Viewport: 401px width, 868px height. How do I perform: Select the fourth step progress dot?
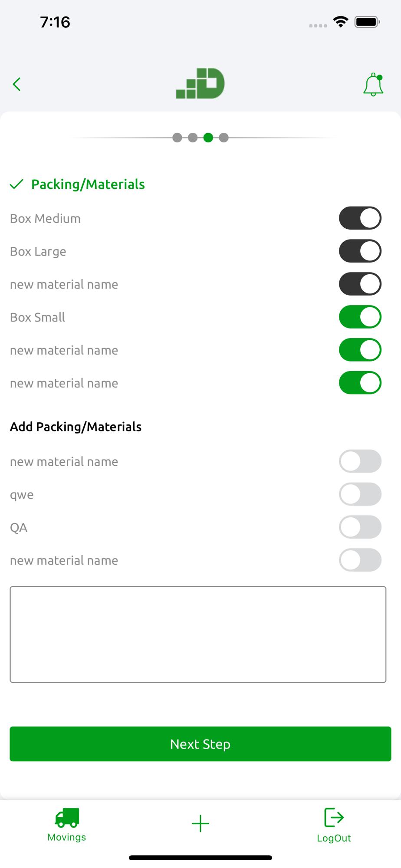pos(224,138)
